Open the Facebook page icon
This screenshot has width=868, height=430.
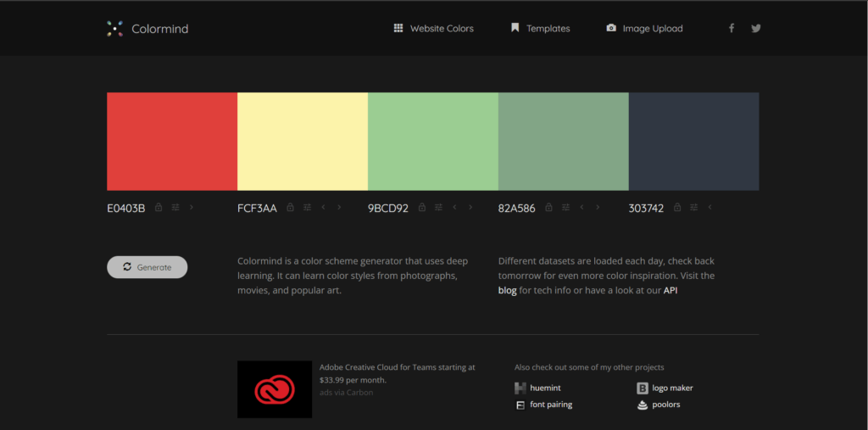click(x=732, y=28)
